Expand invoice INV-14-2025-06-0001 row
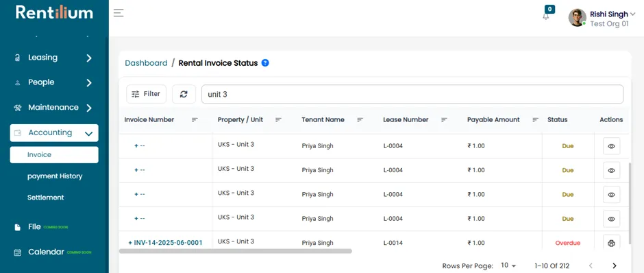 (x=130, y=243)
